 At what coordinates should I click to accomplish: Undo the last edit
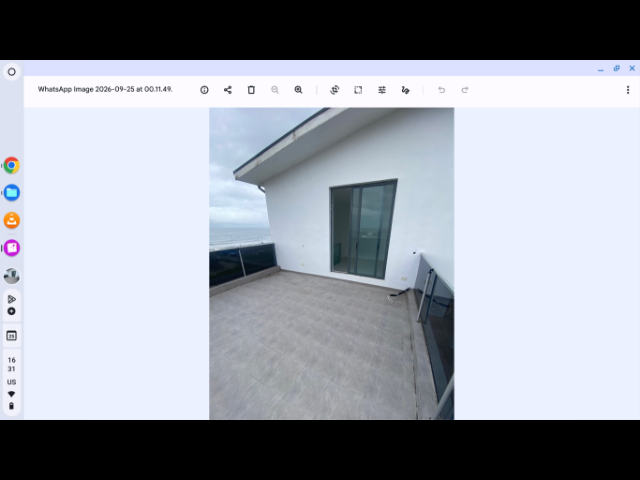(x=441, y=90)
